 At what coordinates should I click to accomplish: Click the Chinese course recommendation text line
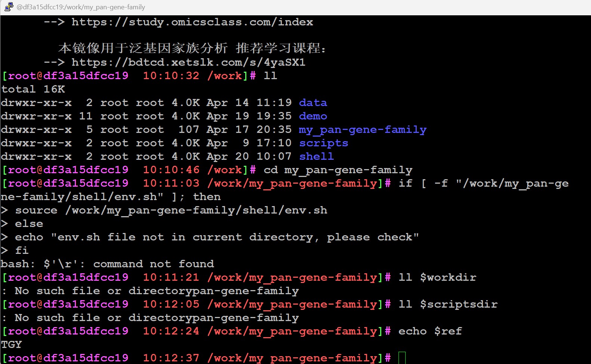[x=192, y=48]
